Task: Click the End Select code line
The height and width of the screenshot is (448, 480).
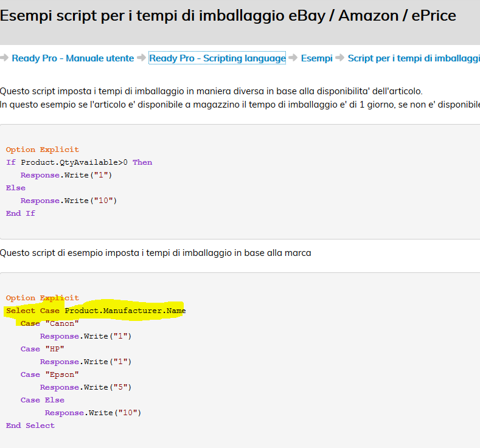Action: [30, 426]
